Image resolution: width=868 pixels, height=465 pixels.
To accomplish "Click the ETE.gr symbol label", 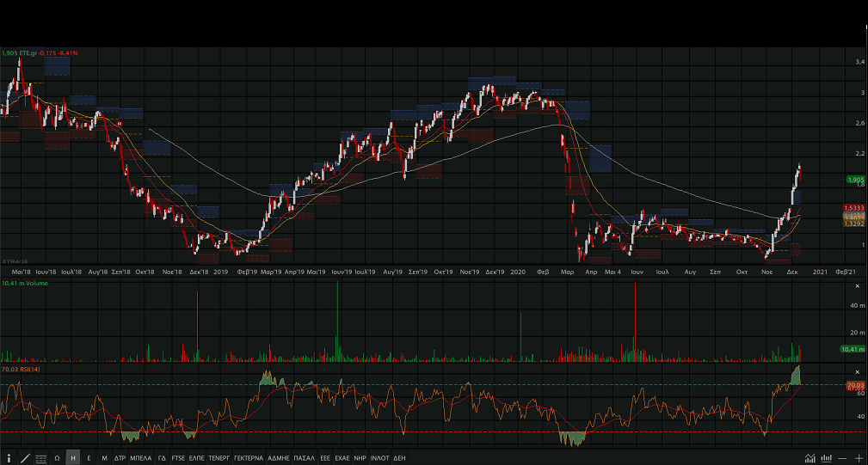I will click(30, 53).
